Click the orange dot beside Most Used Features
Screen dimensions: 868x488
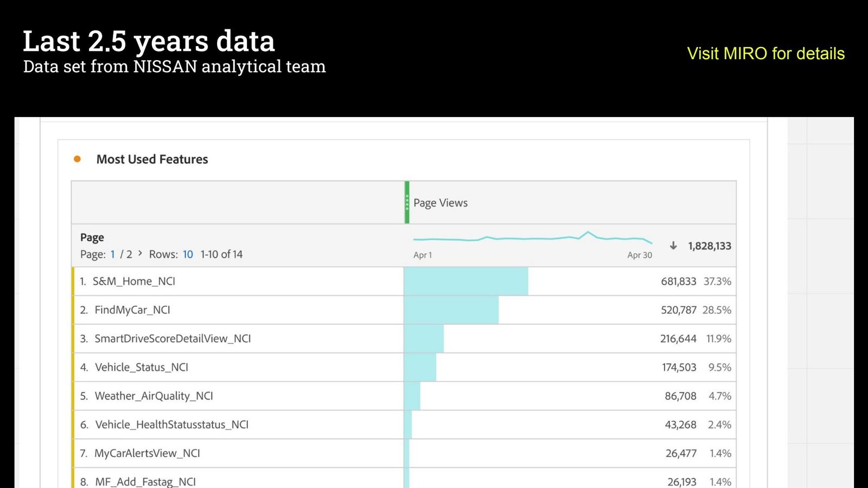point(77,159)
